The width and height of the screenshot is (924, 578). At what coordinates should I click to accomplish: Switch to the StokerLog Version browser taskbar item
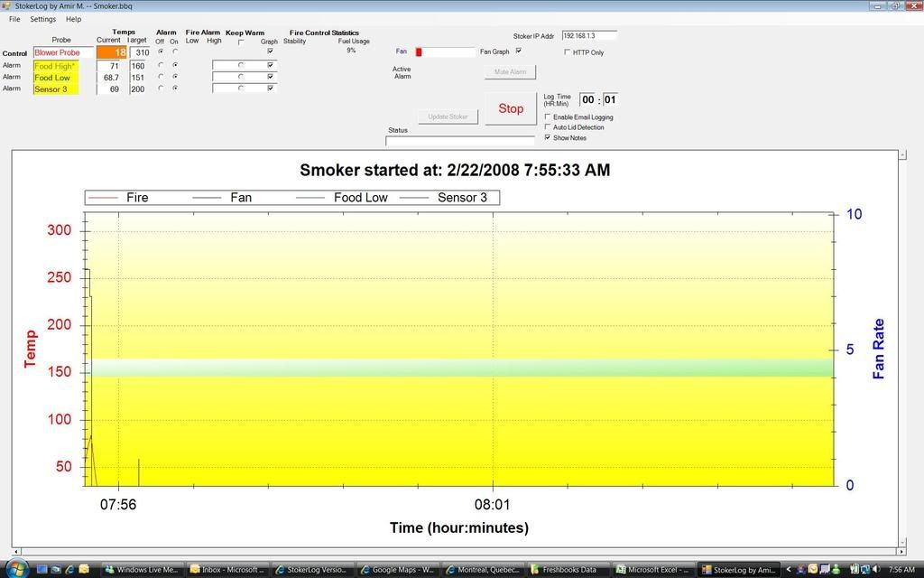(x=313, y=570)
